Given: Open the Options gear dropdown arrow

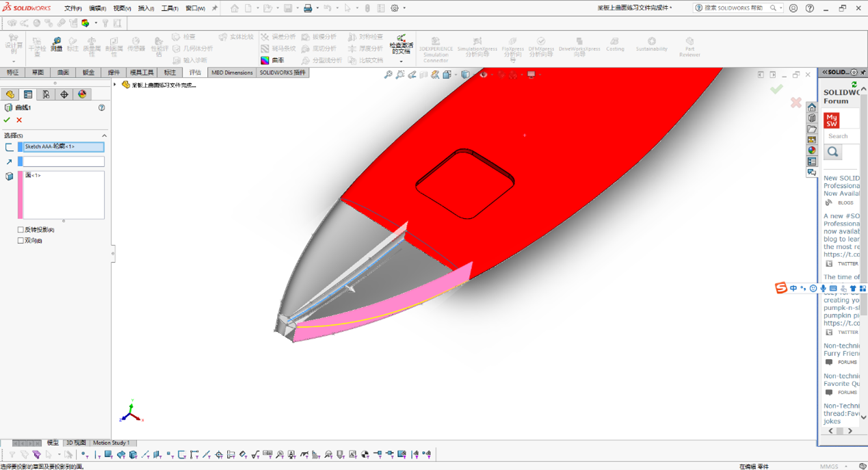Looking at the screenshot, I should point(404,8).
